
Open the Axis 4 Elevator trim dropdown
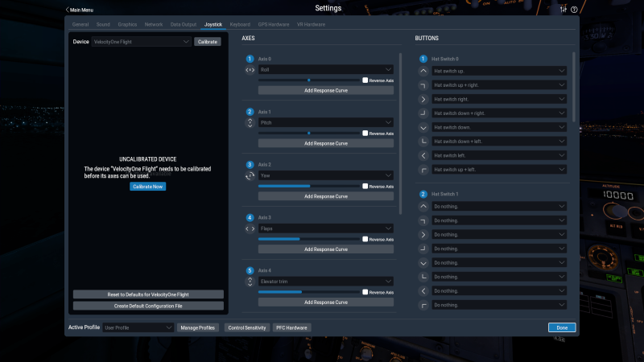(326, 282)
